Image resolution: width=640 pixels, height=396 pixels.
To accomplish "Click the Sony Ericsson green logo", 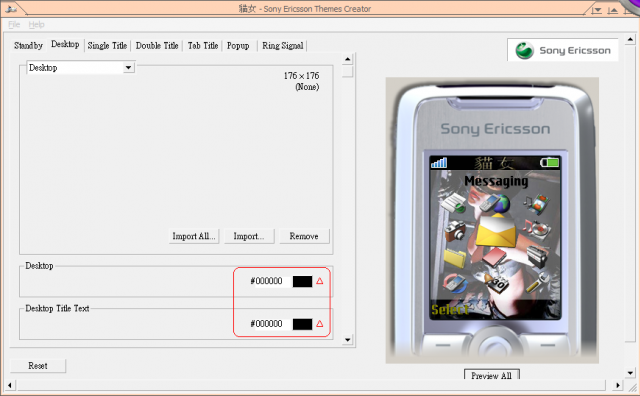I will (524, 51).
